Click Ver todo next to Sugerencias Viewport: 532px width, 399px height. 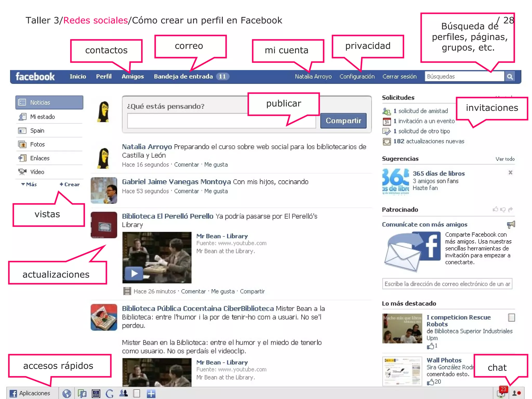(505, 159)
